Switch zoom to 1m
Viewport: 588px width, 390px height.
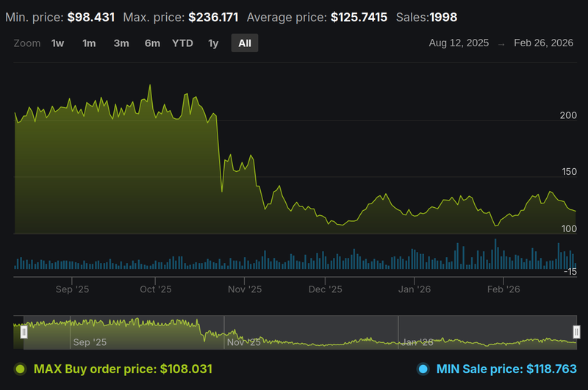[x=89, y=43]
